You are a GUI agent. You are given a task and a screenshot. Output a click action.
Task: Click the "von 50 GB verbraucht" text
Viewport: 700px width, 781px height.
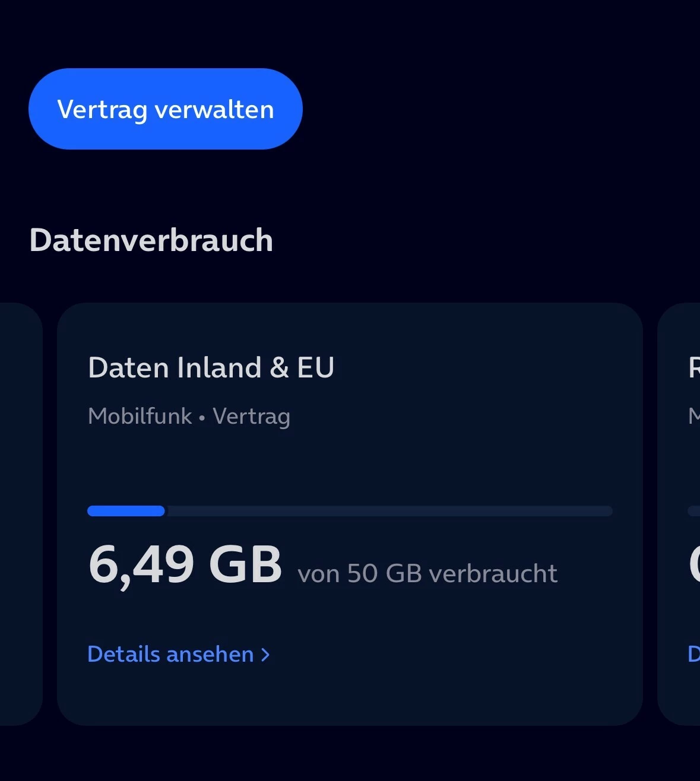pyautogui.click(x=427, y=574)
